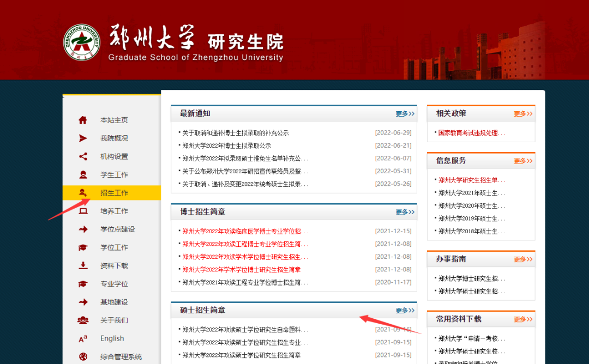Open 学生工作 in the sidebar menu

tap(114, 174)
